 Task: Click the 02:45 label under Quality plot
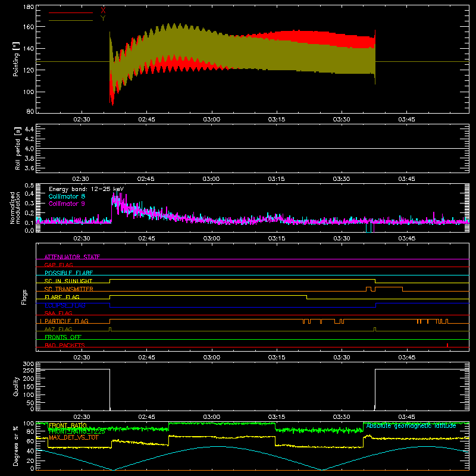pos(146,417)
